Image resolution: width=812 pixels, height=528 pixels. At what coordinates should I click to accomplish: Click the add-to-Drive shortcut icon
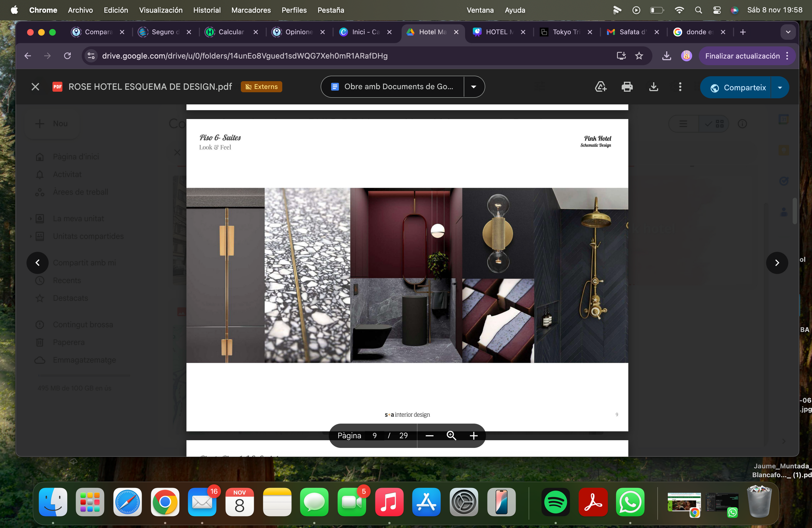click(x=601, y=87)
